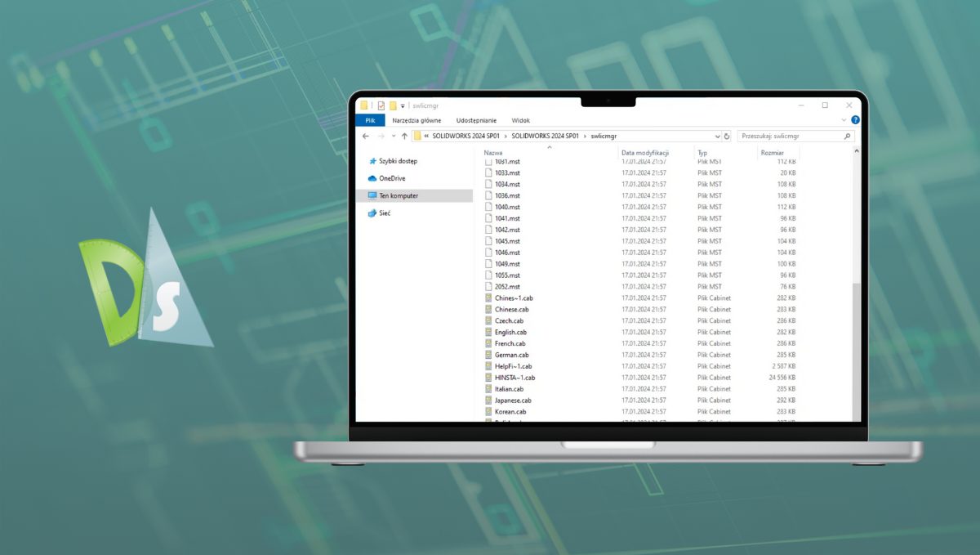
Task: Select file 2052.mst
Action: (507, 287)
